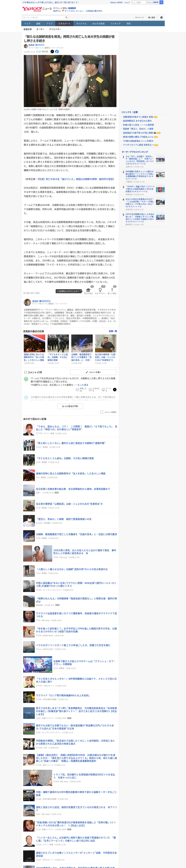
Task: Click the author avatar beside the headline
Action: click(26, 46)
